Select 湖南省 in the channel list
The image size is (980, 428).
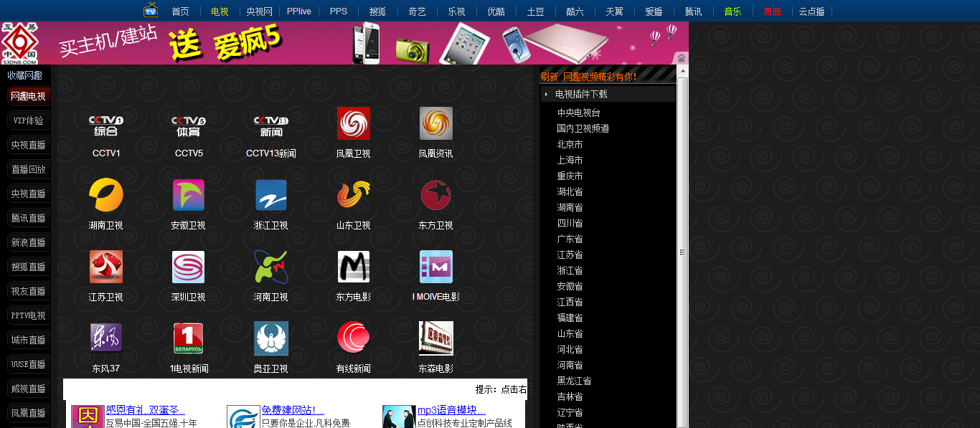570,207
